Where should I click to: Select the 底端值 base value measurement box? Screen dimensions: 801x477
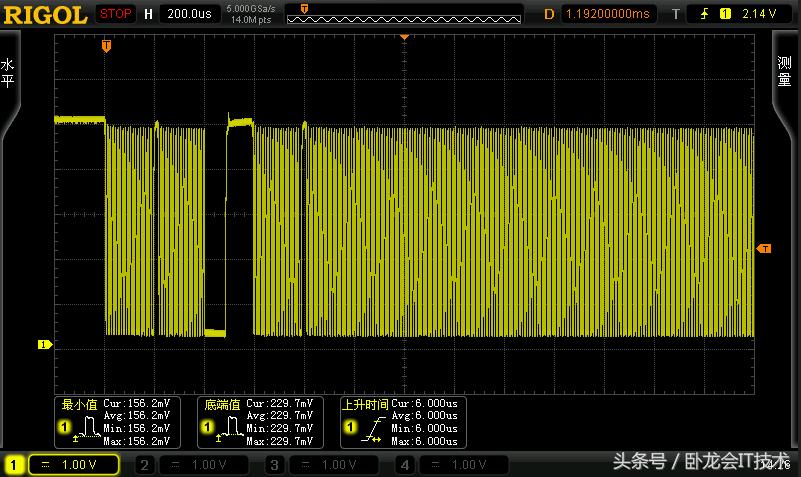pyautogui.click(x=258, y=421)
